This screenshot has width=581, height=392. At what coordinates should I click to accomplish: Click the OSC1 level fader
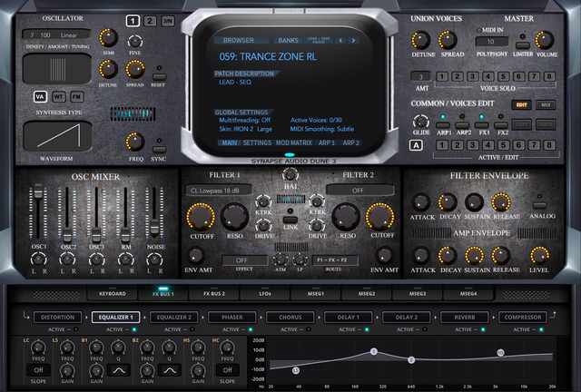[38, 191]
